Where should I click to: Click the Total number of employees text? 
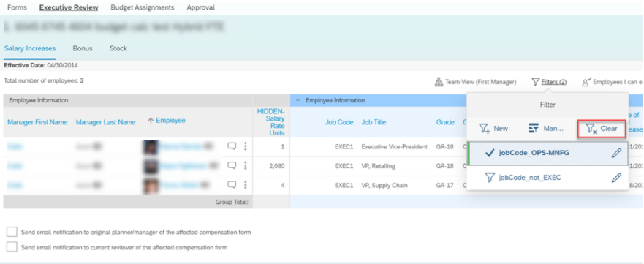(x=44, y=80)
